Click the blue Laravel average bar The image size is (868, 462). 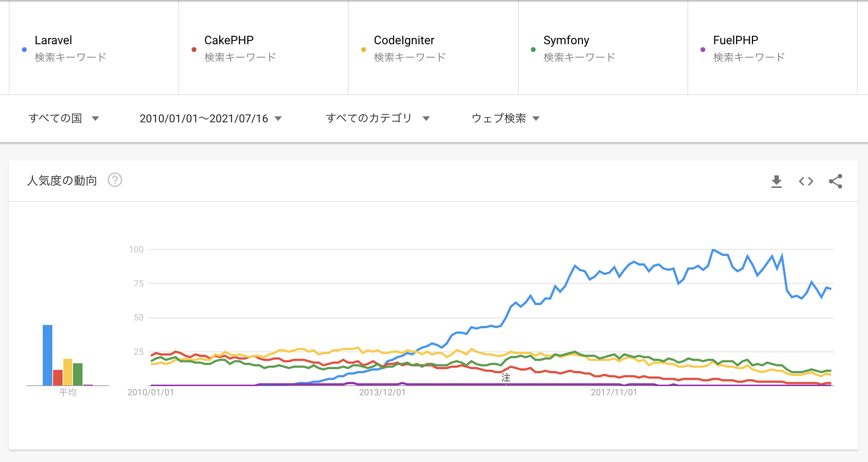tap(48, 355)
